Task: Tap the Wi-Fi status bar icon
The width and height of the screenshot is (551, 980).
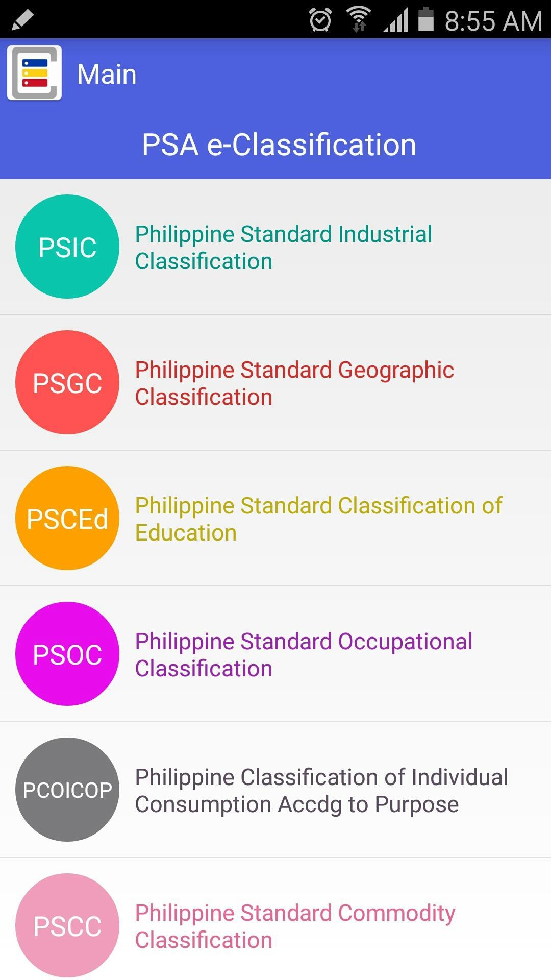Action: (x=359, y=20)
